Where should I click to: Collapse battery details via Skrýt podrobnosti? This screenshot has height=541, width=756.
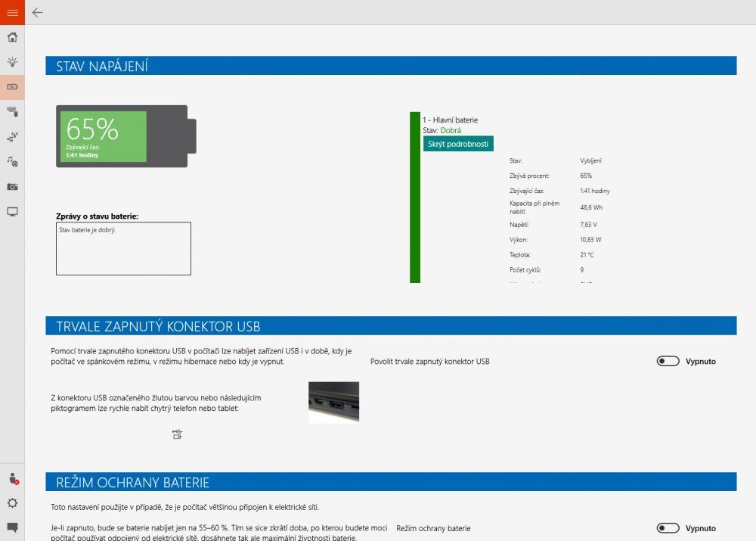point(457,143)
